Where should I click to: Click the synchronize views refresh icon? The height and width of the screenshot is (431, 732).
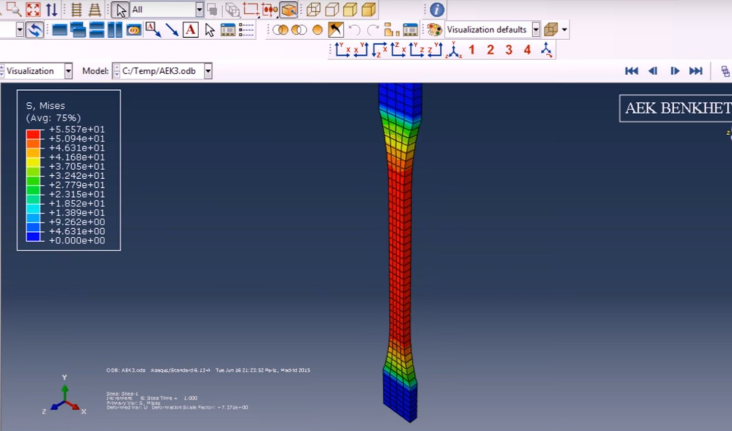35,30
